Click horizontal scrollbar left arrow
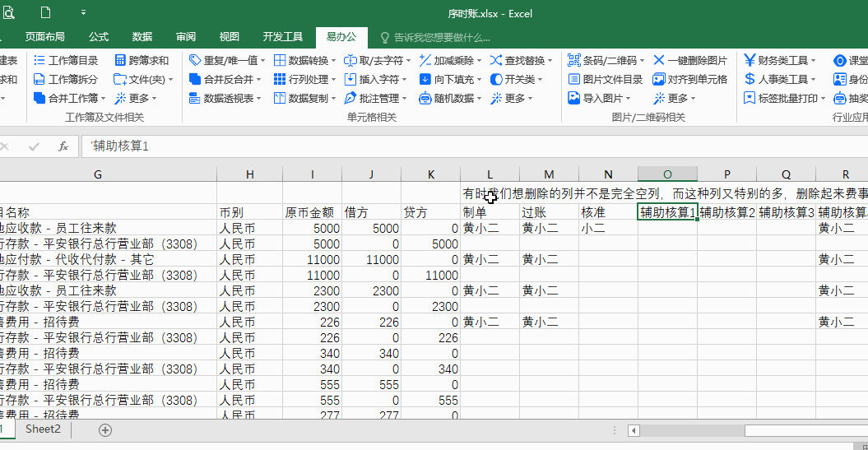 coord(634,430)
